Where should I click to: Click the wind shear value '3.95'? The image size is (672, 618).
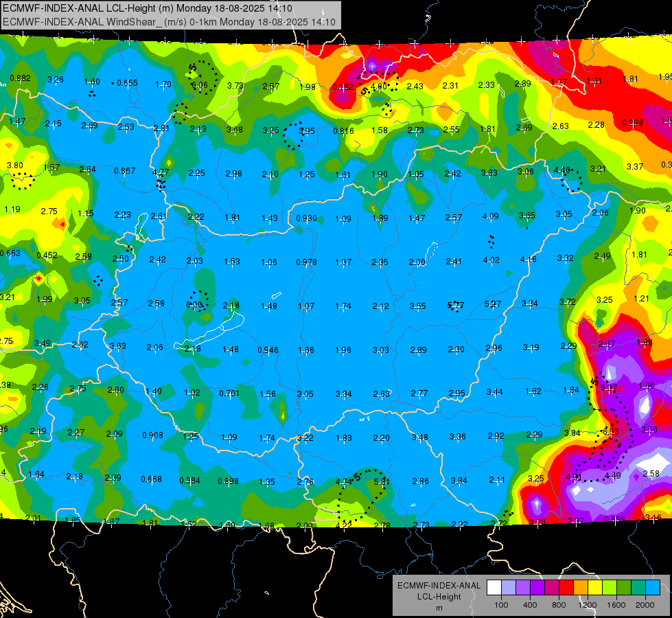[x=307, y=130]
